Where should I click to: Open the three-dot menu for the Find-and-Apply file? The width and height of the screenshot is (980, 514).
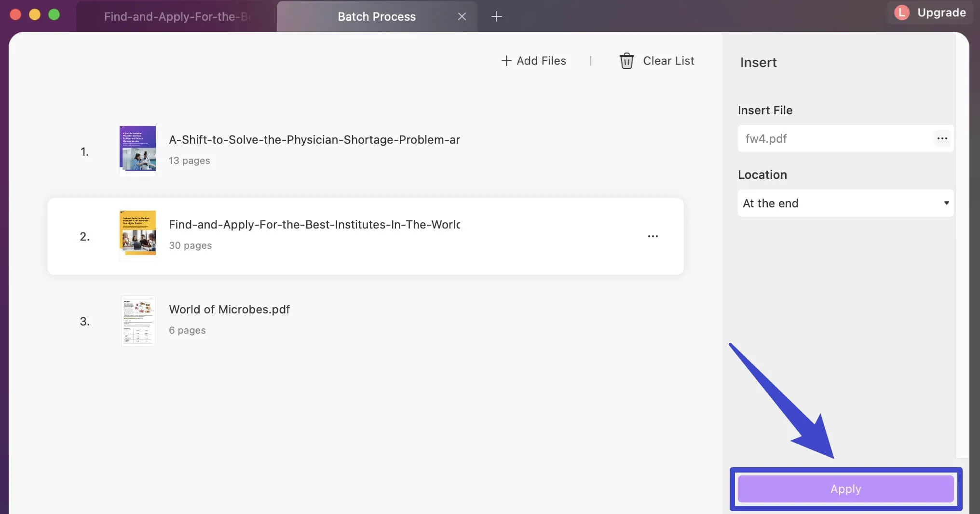point(653,236)
